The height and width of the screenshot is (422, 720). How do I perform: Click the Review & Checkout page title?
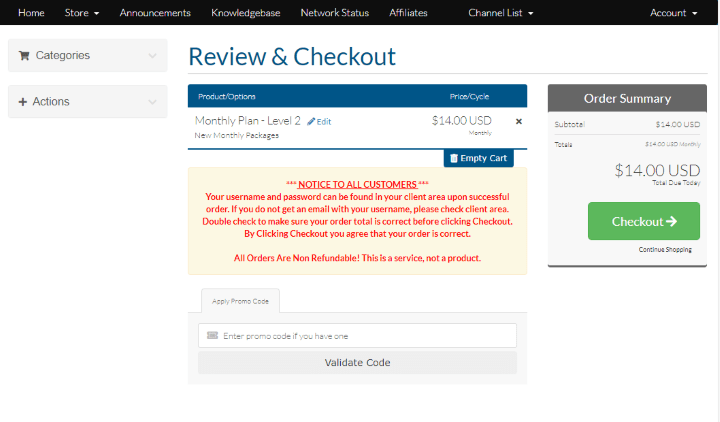tap(292, 57)
